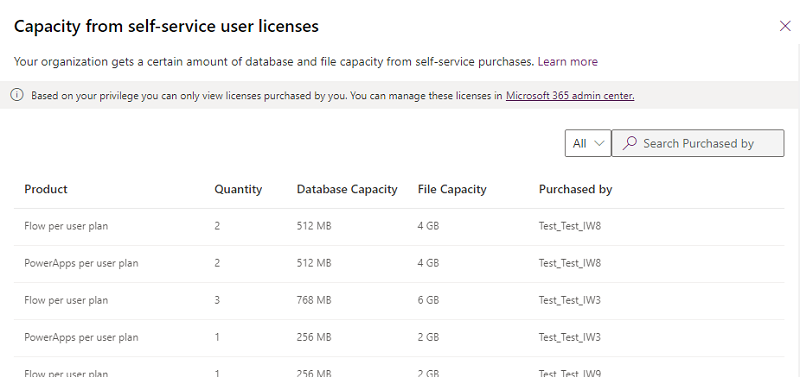Screen dimensions: 800x377
Task: Select PowerApps per user plan row for Test_Test_IW8
Action: (399, 264)
